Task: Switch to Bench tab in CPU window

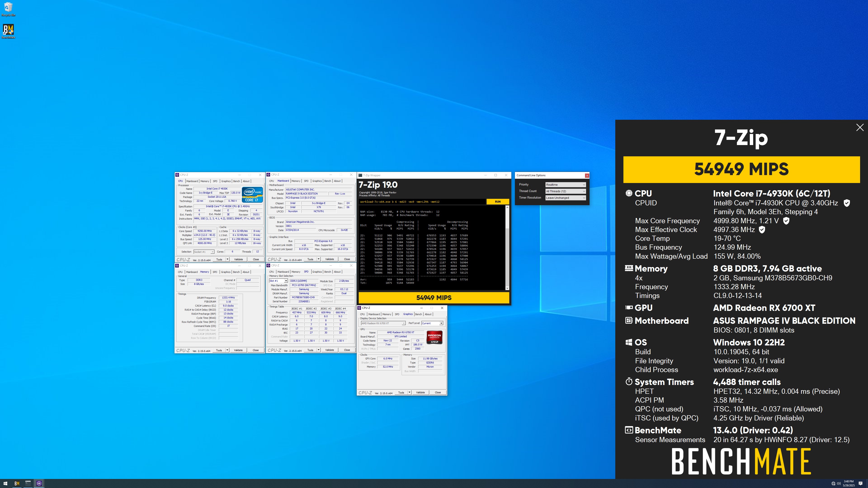Action: coord(236,181)
